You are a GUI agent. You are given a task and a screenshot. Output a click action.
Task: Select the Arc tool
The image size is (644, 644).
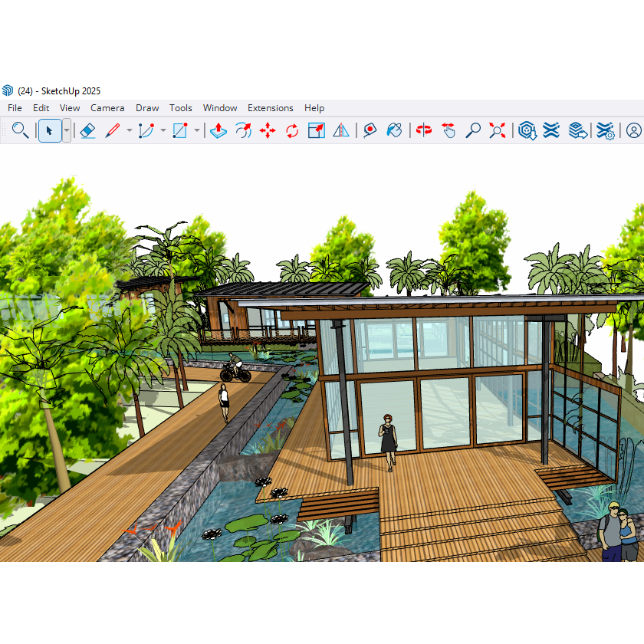tap(146, 130)
